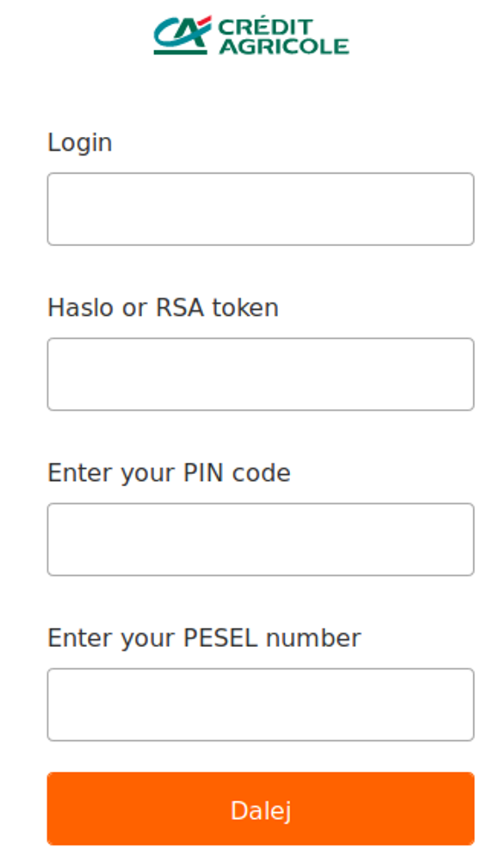Activate the text box under PESEL number

point(260,704)
